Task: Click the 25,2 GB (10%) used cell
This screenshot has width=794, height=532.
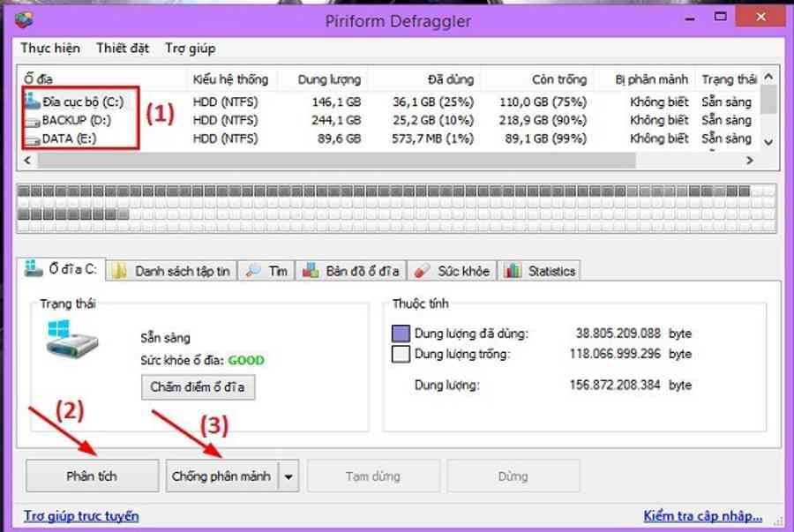Action: [433, 121]
